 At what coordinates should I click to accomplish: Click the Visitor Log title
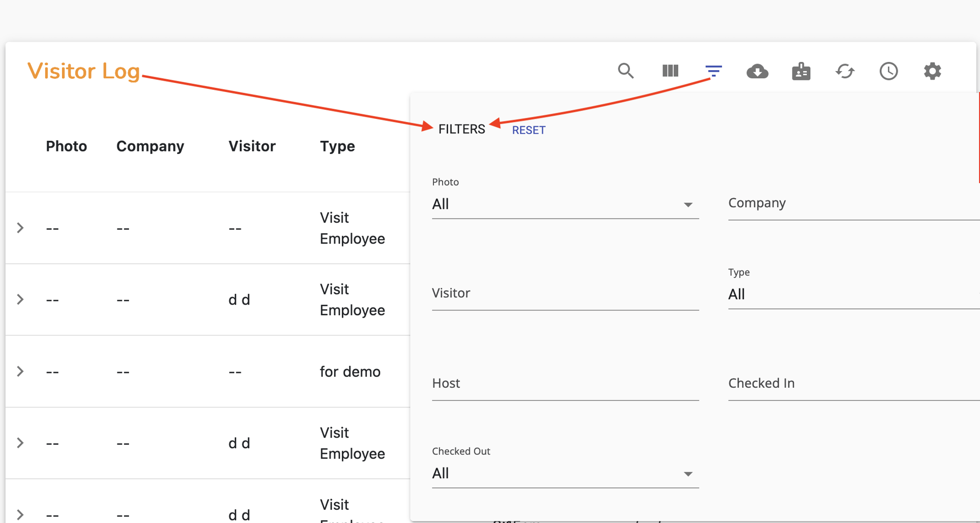(84, 71)
